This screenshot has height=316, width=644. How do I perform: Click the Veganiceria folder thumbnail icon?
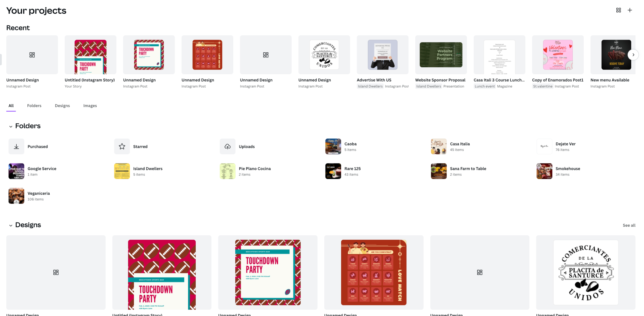[16, 196]
